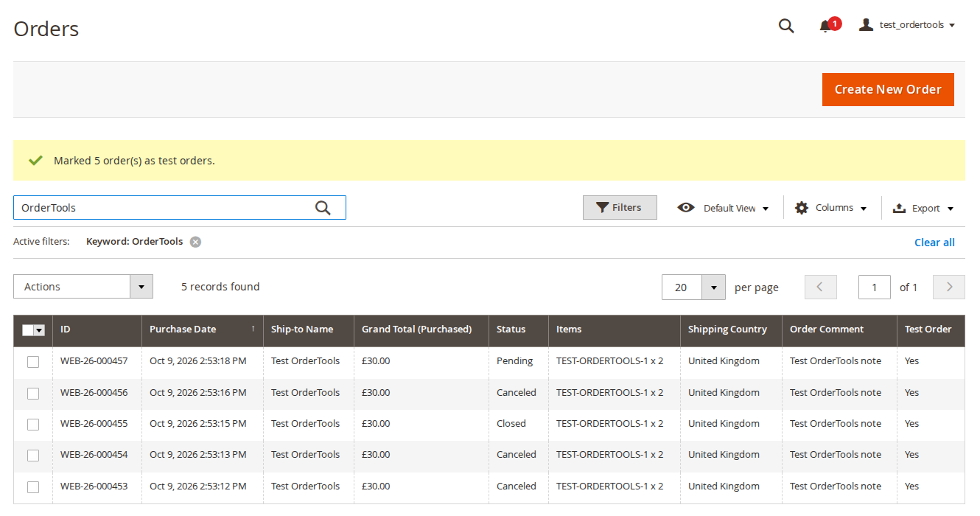Viewport: 980px width, 516px height.
Task: Click the gear icon for Columns
Action: pos(802,208)
